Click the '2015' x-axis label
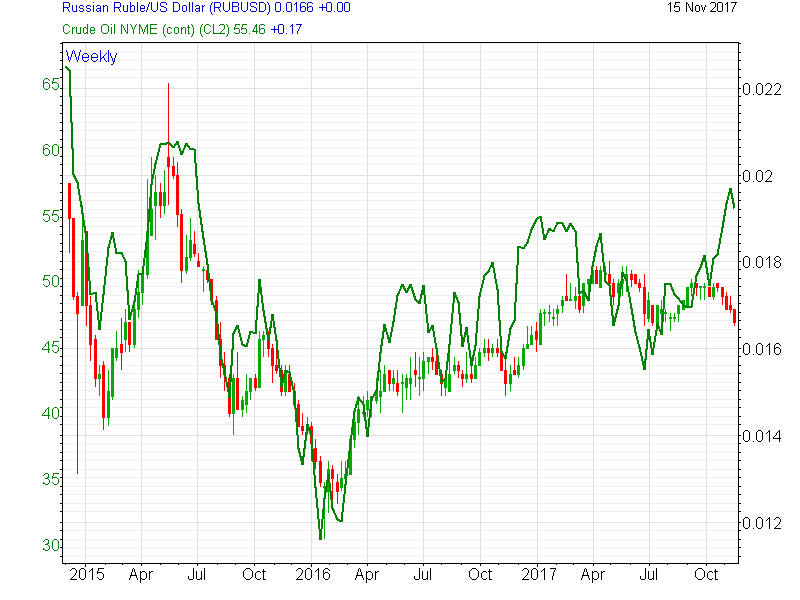The image size is (800, 600). click(x=87, y=575)
